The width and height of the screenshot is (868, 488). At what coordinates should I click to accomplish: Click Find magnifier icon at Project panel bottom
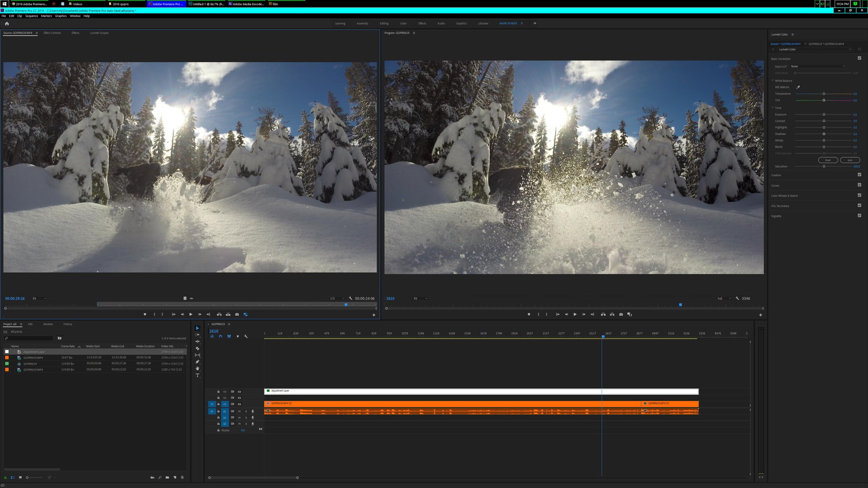click(x=160, y=478)
